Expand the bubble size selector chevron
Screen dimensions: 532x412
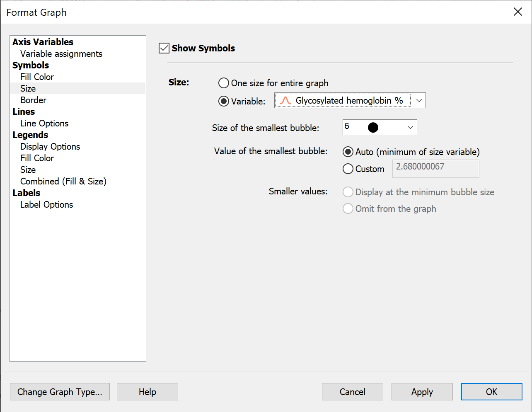pos(410,127)
